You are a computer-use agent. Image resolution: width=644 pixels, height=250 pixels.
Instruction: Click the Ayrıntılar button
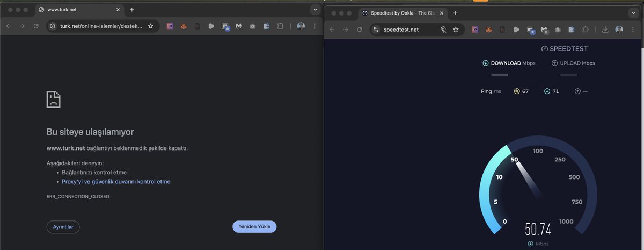click(63, 227)
